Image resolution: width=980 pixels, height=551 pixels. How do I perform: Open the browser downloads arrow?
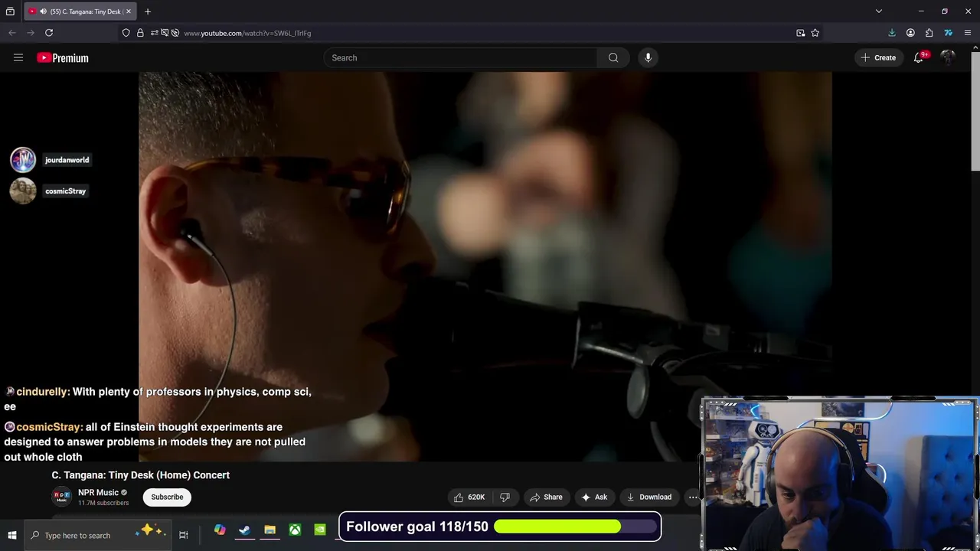(892, 33)
